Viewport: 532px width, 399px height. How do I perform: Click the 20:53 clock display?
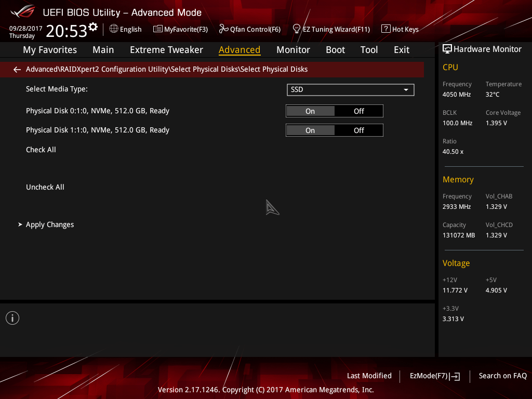click(x=66, y=31)
